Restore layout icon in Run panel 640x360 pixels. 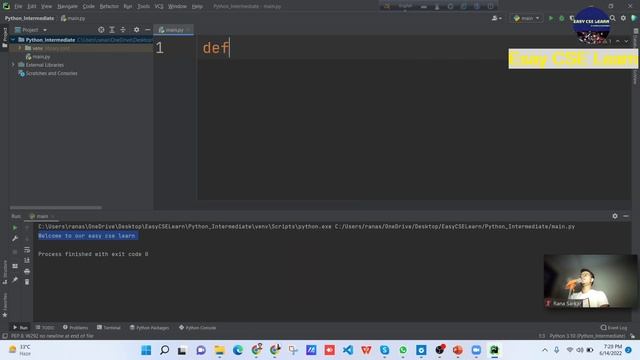(x=15, y=266)
